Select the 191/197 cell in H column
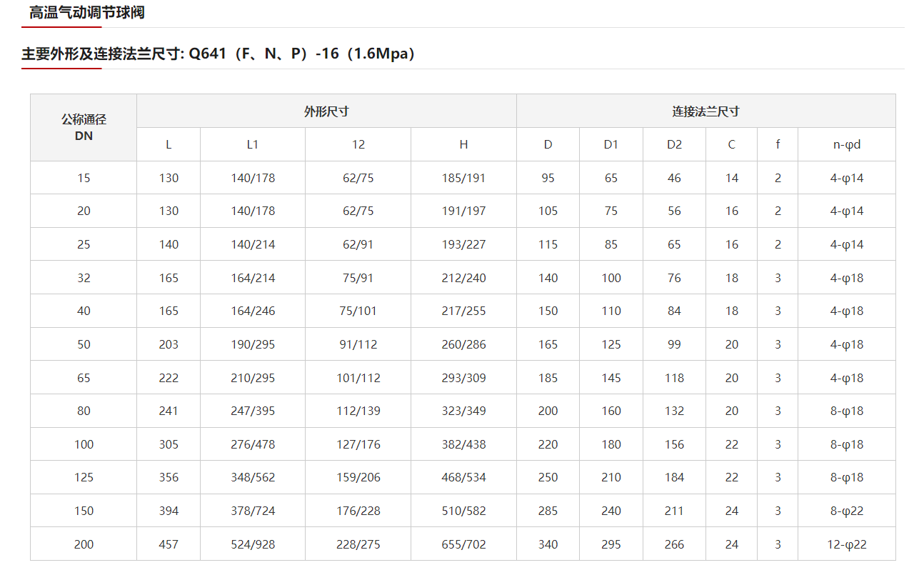The height and width of the screenshot is (565, 924). click(463, 211)
